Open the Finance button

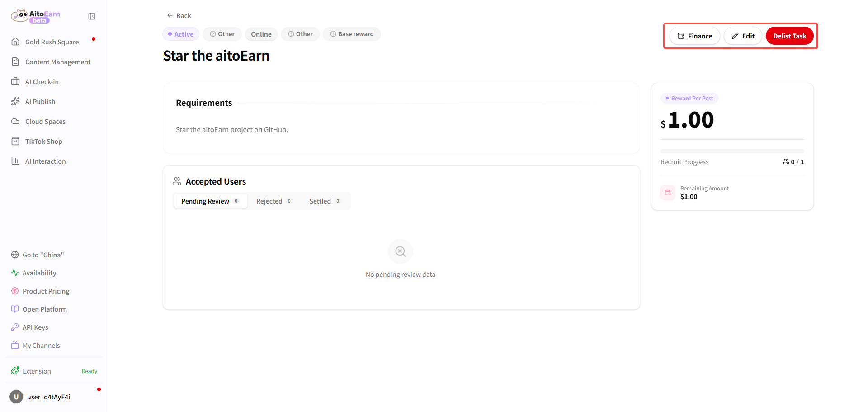click(x=695, y=36)
